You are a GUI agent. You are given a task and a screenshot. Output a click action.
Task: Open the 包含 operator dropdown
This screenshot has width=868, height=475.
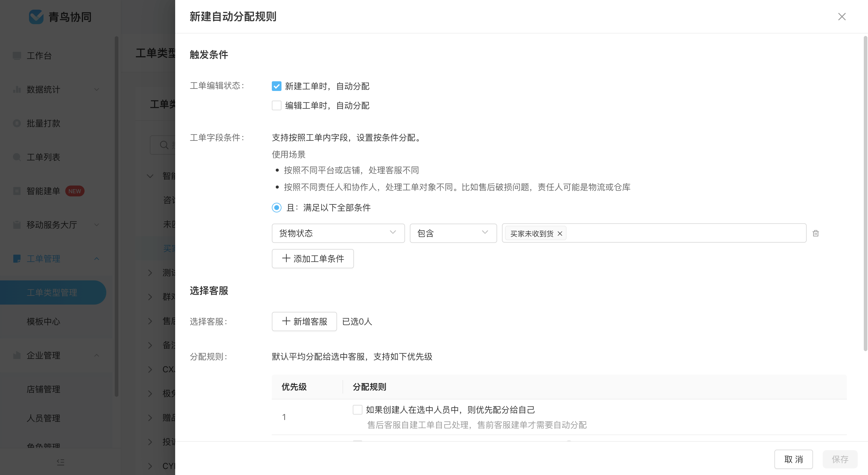click(453, 233)
